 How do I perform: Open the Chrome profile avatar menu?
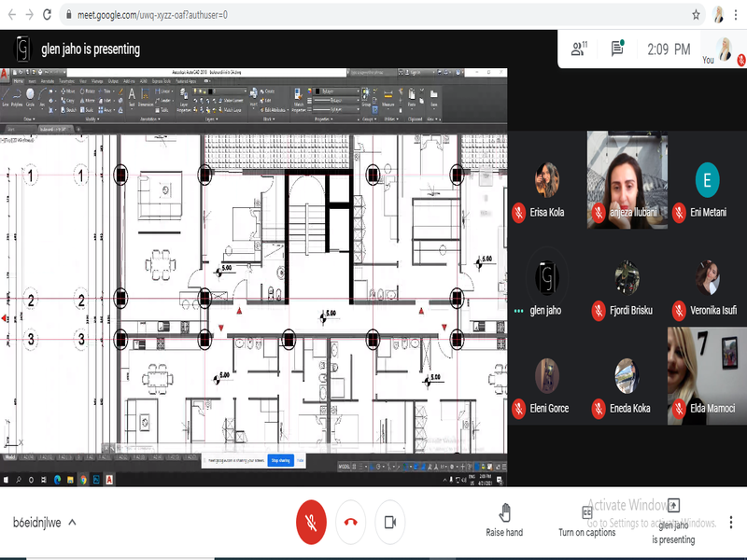pyautogui.click(x=717, y=15)
